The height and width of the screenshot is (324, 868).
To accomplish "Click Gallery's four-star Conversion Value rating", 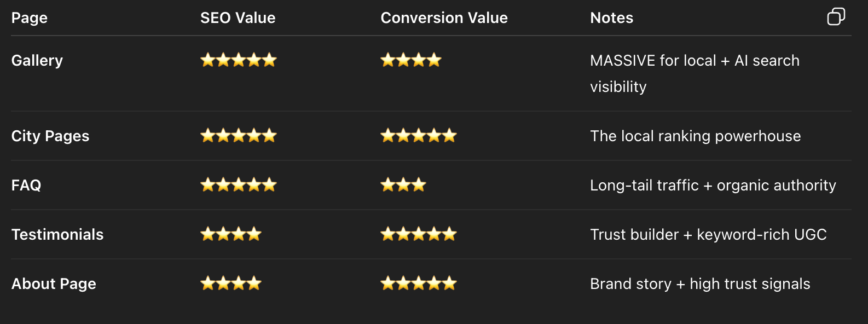I will click(410, 60).
